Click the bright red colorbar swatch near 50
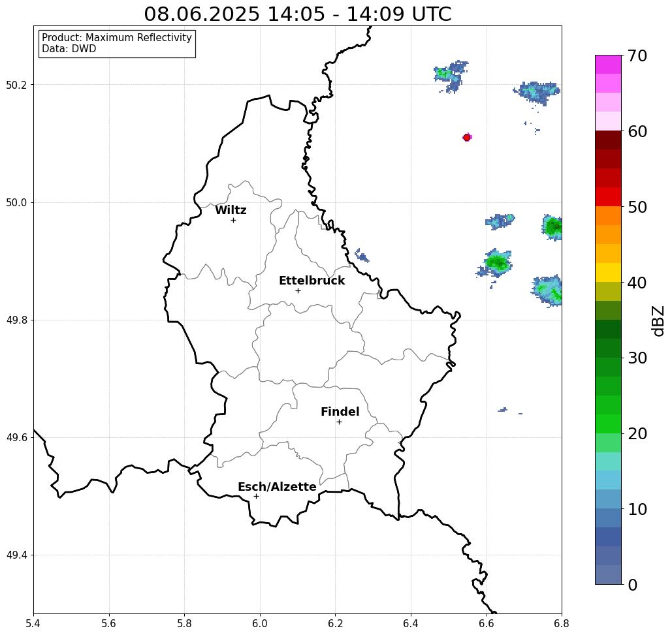672x635 pixels. coord(608,197)
